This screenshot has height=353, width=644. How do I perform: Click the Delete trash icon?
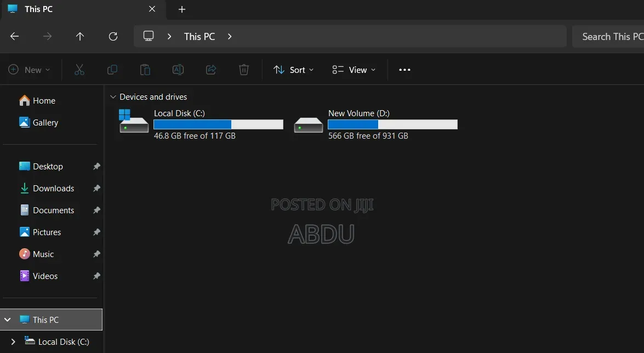tap(244, 70)
